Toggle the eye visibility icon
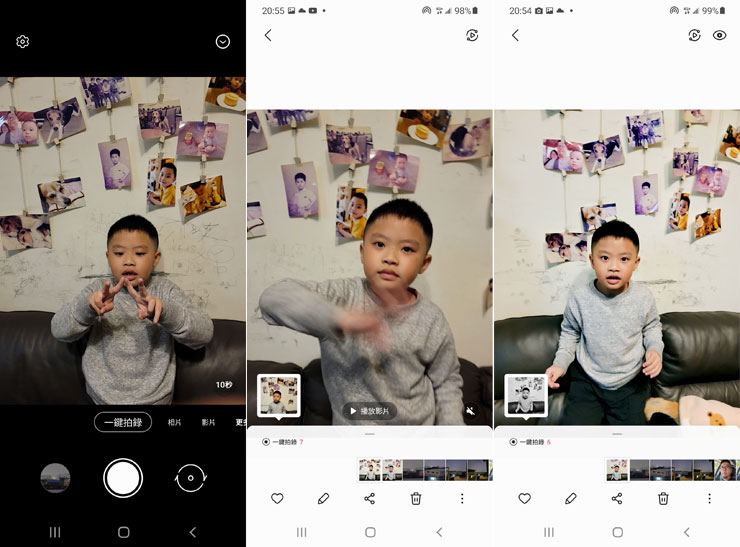740x547 pixels. pos(719,35)
